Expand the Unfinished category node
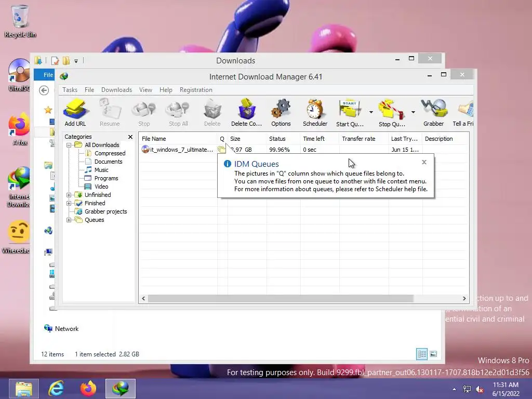 pyautogui.click(x=69, y=195)
